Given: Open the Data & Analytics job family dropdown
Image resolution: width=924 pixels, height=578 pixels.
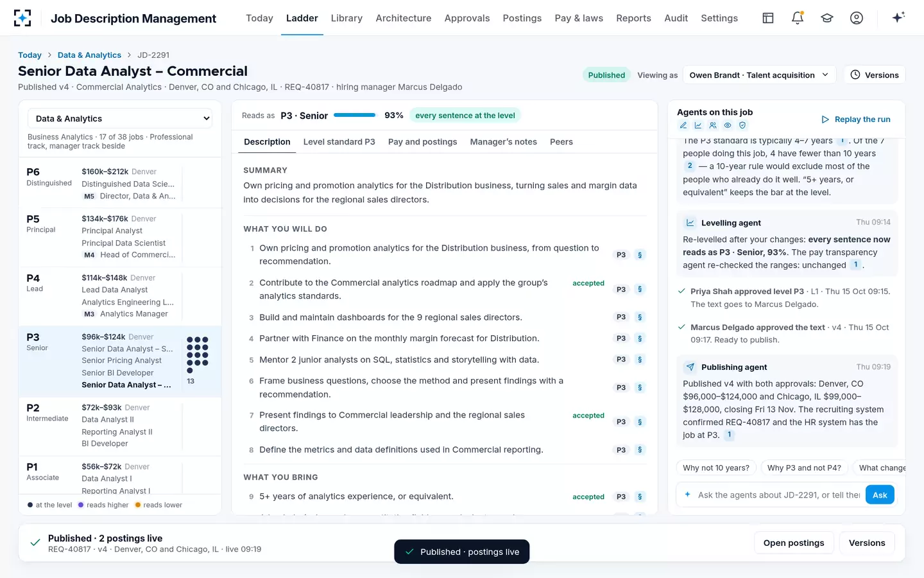Looking at the screenshot, I should click(x=120, y=119).
